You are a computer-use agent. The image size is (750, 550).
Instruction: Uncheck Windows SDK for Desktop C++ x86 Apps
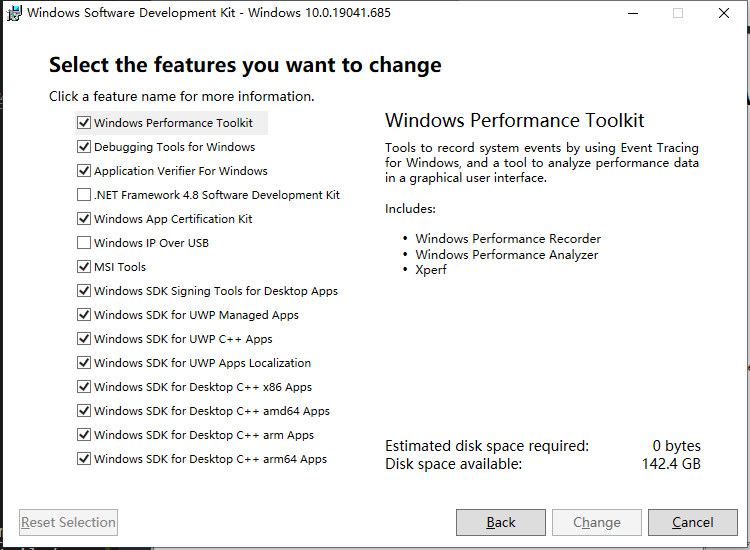84,387
